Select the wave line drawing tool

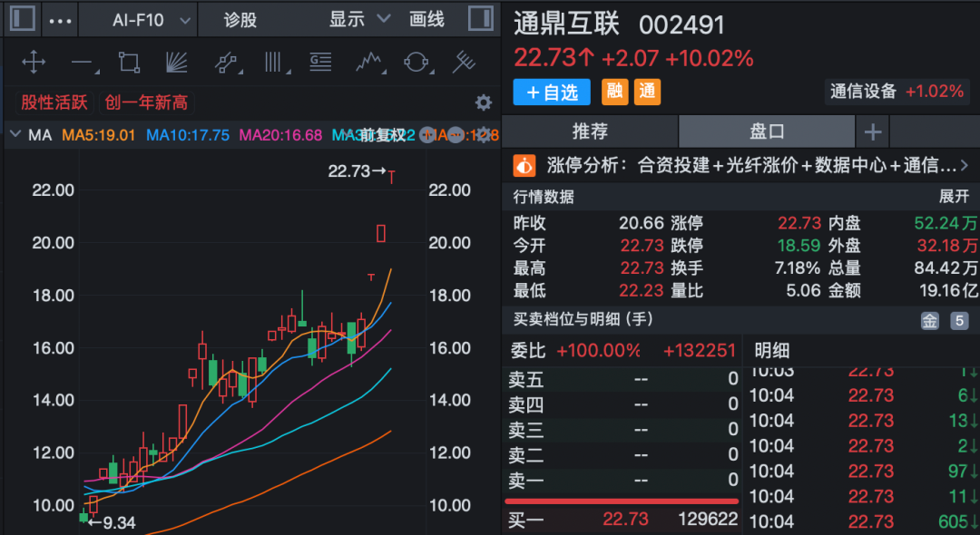[369, 63]
